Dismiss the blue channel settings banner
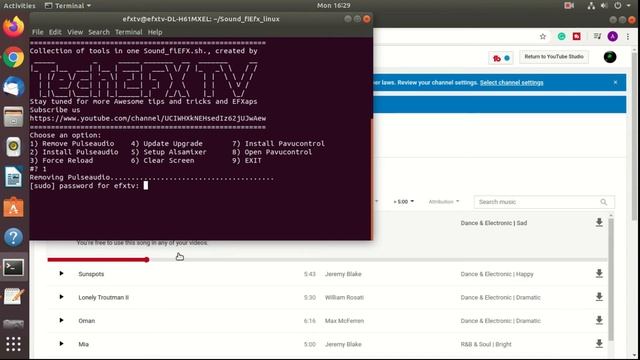The image size is (640, 360). tap(615, 82)
